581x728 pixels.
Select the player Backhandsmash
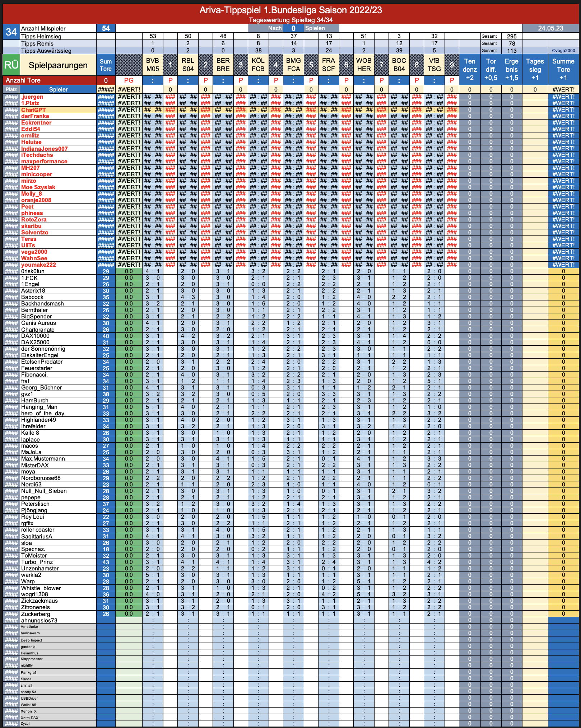point(42,303)
